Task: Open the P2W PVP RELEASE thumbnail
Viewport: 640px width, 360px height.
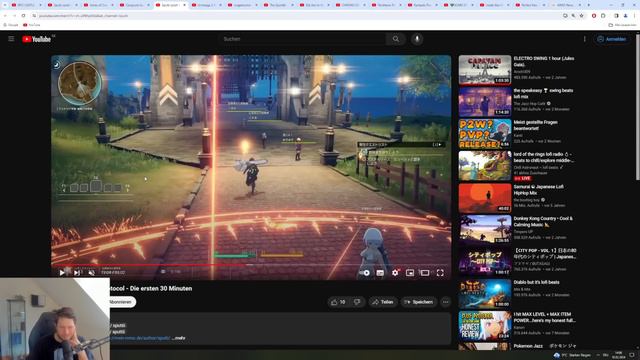Action: (484, 133)
